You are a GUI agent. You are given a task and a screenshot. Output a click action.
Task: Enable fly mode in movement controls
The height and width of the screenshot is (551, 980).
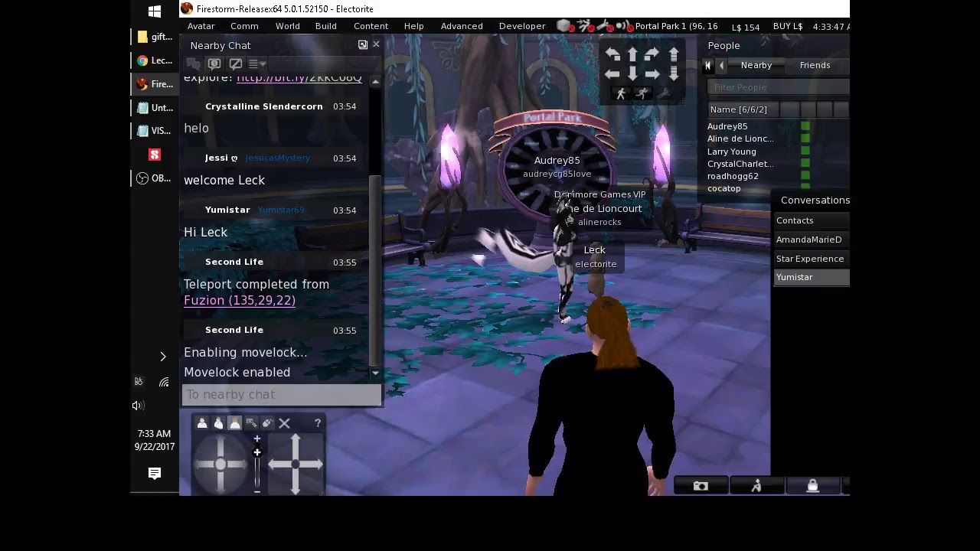click(x=664, y=93)
